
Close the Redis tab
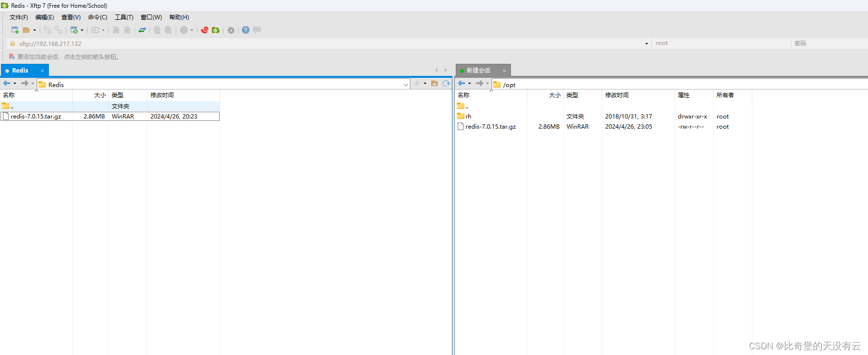tap(42, 71)
